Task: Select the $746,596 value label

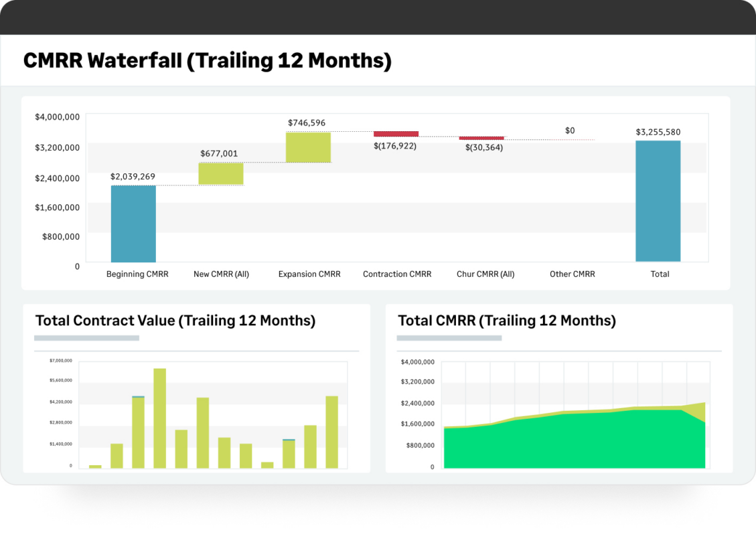Action: tap(307, 122)
